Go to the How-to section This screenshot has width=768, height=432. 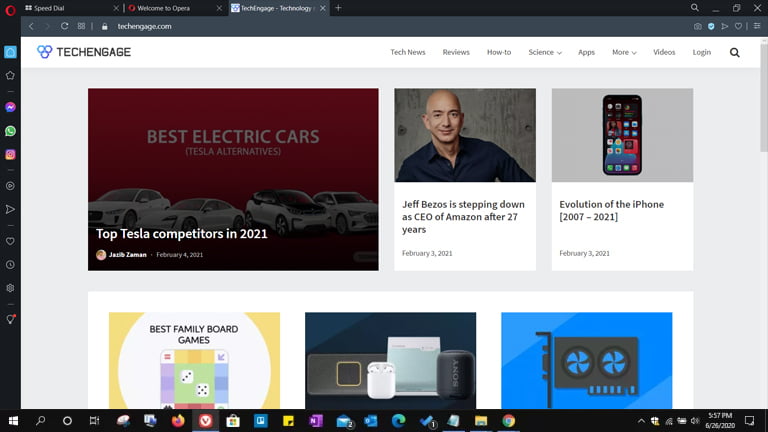(x=499, y=52)
